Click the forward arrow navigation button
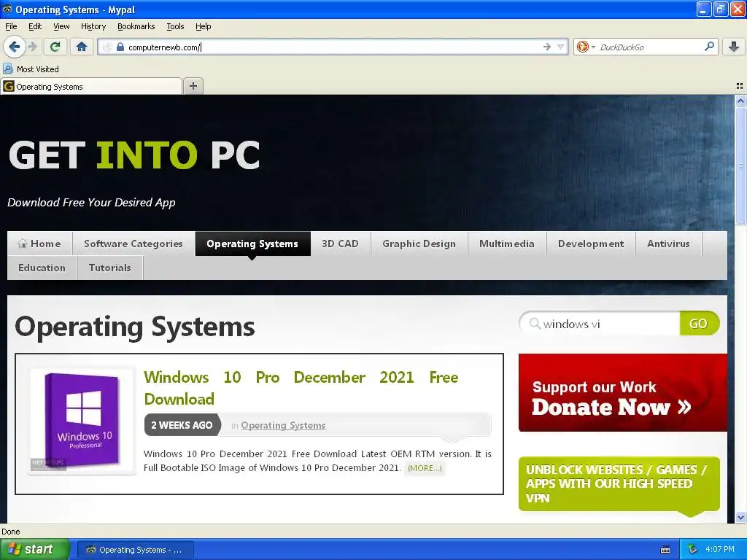 click(32, 47)
